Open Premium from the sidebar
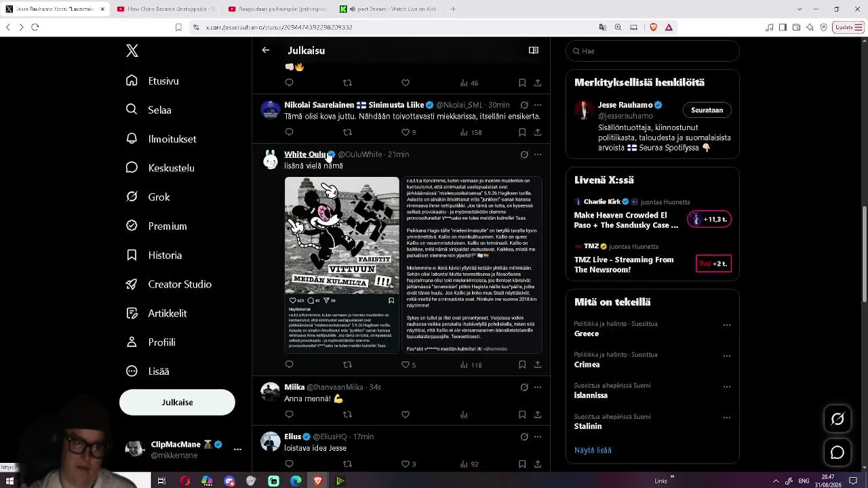The height and width of the screenshot is (488, 868). pos(157,226)
